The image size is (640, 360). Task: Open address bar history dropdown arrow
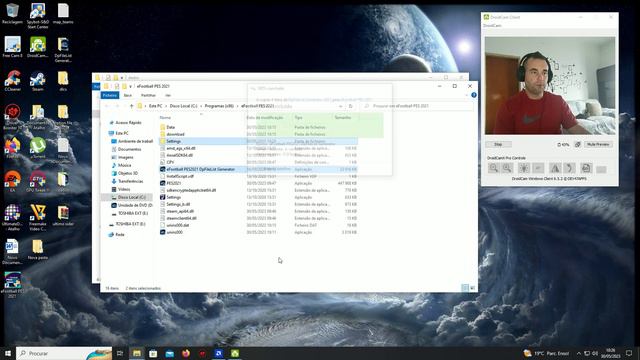[341, 106]
